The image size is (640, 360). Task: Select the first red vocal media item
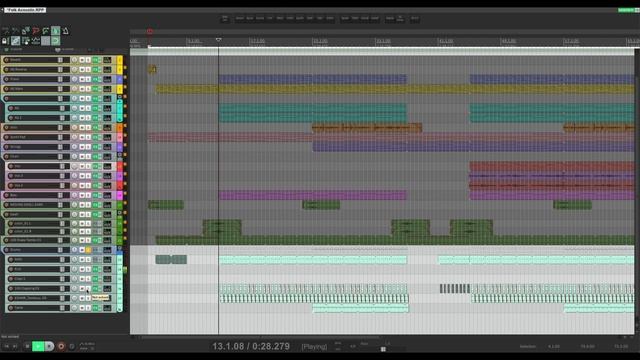point(552,167)
